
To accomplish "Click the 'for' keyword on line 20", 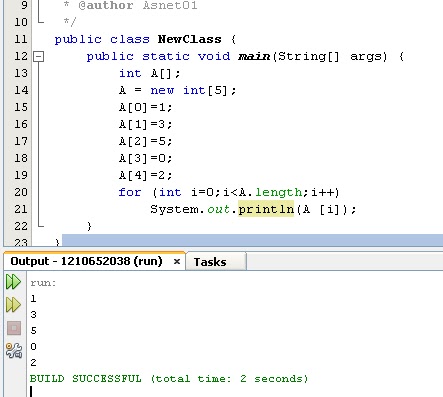I will [130, 192].
